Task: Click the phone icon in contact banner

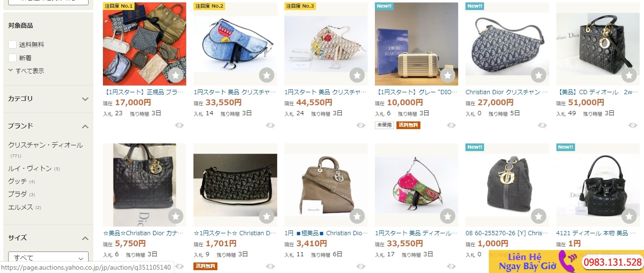Action: pyautogui.click(x=571, y=262)
